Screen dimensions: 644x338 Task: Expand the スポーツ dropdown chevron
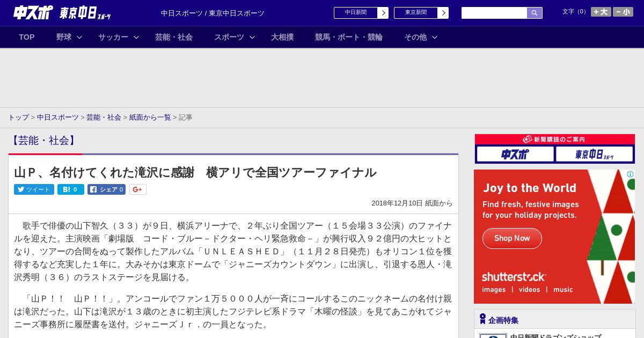pyautogui.click(x=252, y=37)
